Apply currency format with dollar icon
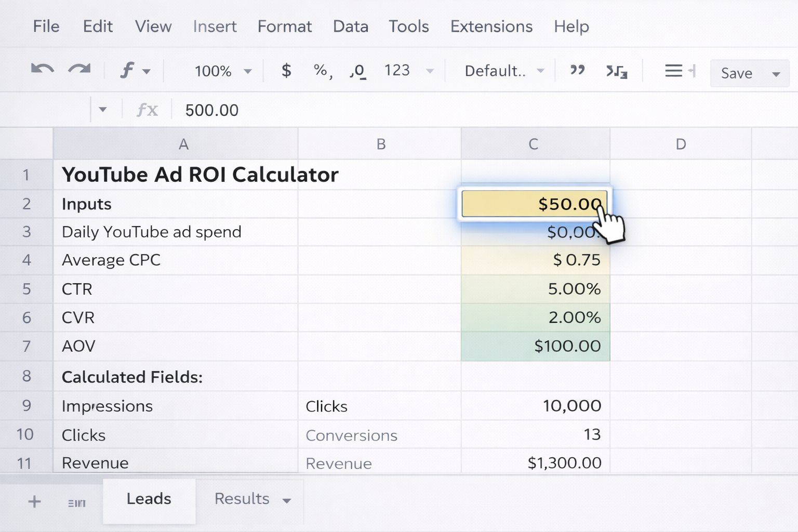 [x=286, y=70]
